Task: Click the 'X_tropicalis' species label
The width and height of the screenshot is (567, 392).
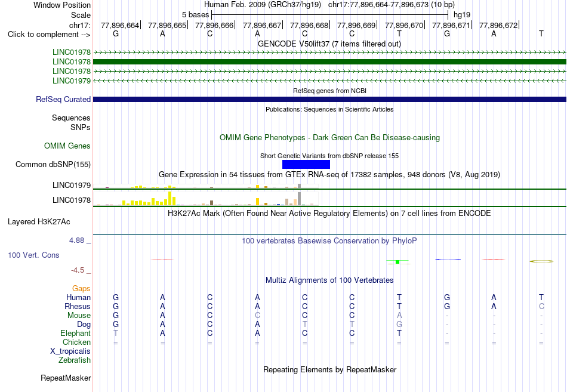Action: tap(70, 351)
